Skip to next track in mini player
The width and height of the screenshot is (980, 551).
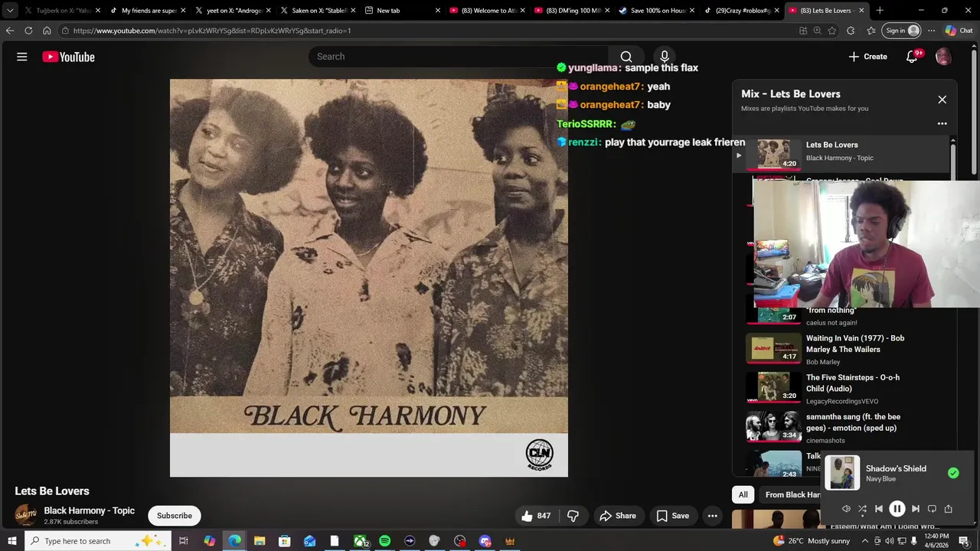pos(916,509)
